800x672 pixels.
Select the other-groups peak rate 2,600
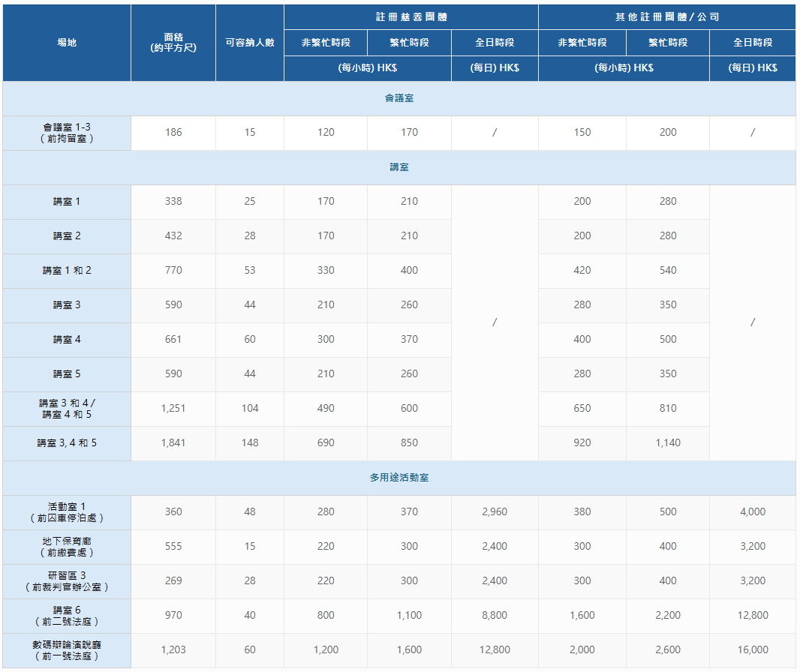tap(668, 650)
